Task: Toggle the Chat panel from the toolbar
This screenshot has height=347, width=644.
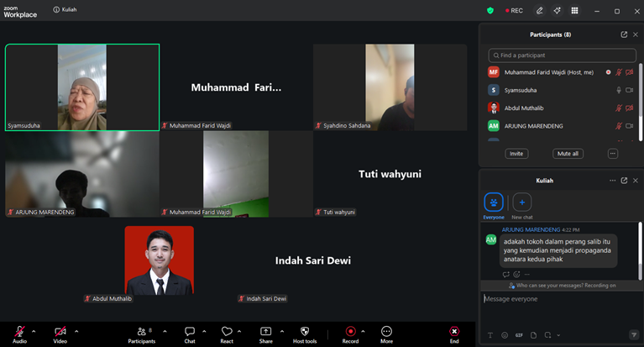Action: 190,334
